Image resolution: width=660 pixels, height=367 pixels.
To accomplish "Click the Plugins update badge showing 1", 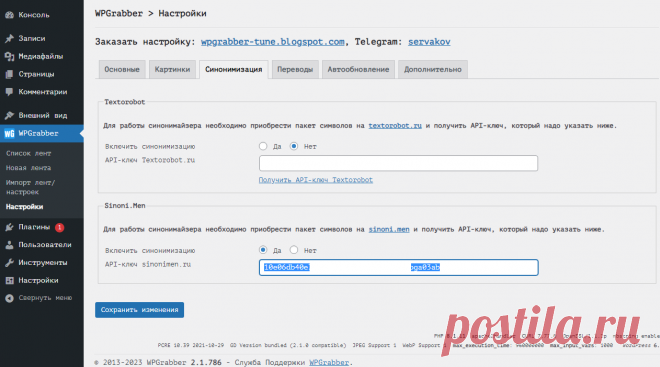I will point(59,227).
